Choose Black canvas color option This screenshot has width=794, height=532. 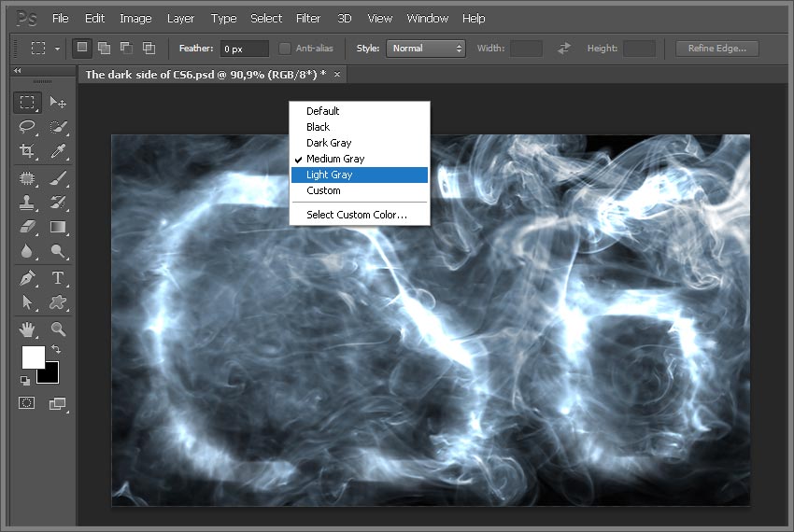[x=360, y=127]
